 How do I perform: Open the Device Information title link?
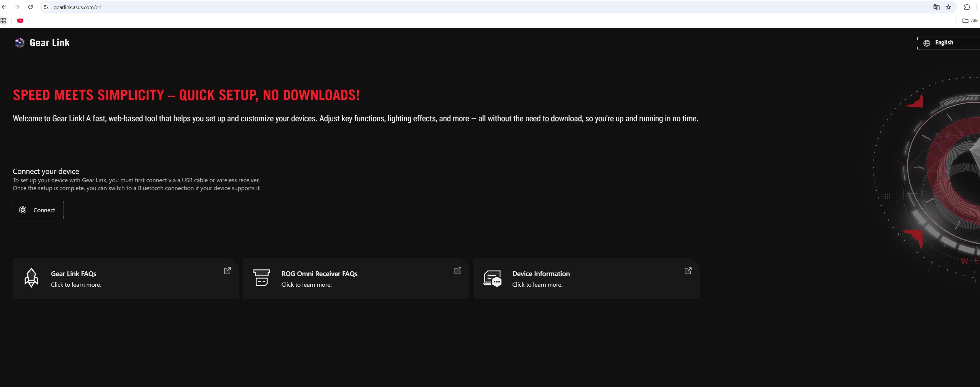(x=540, y=274)
